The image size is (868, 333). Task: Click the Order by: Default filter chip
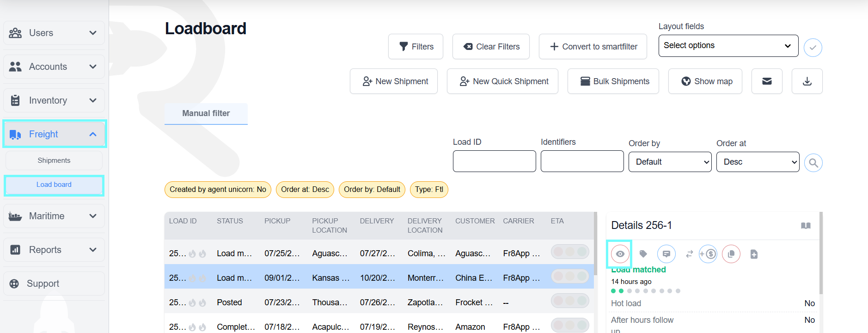click(372, 190)
